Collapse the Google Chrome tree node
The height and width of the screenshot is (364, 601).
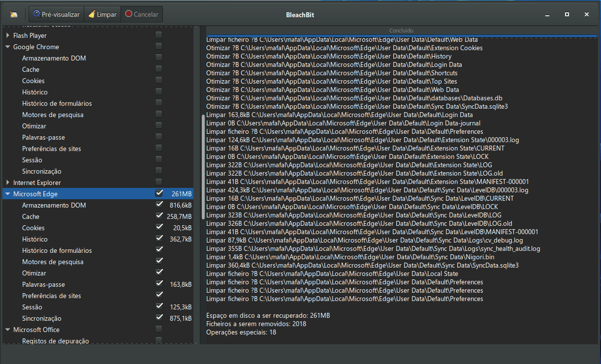click(8, 47)
